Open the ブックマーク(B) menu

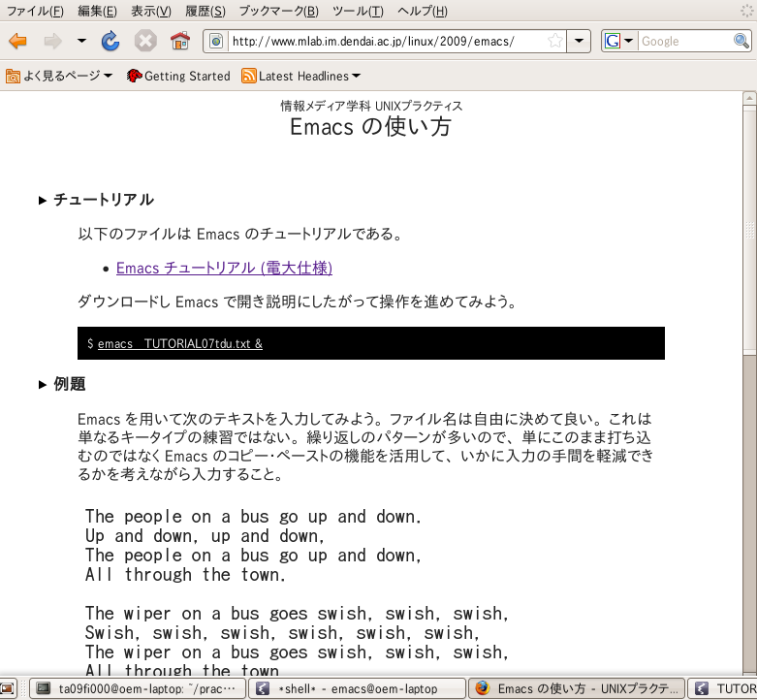pos(278,12)
